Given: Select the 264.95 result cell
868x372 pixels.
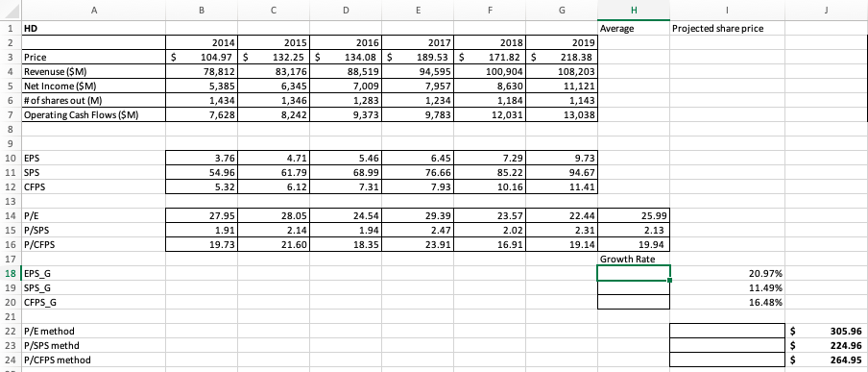Looking at the screenshot, I should (827, 360).
